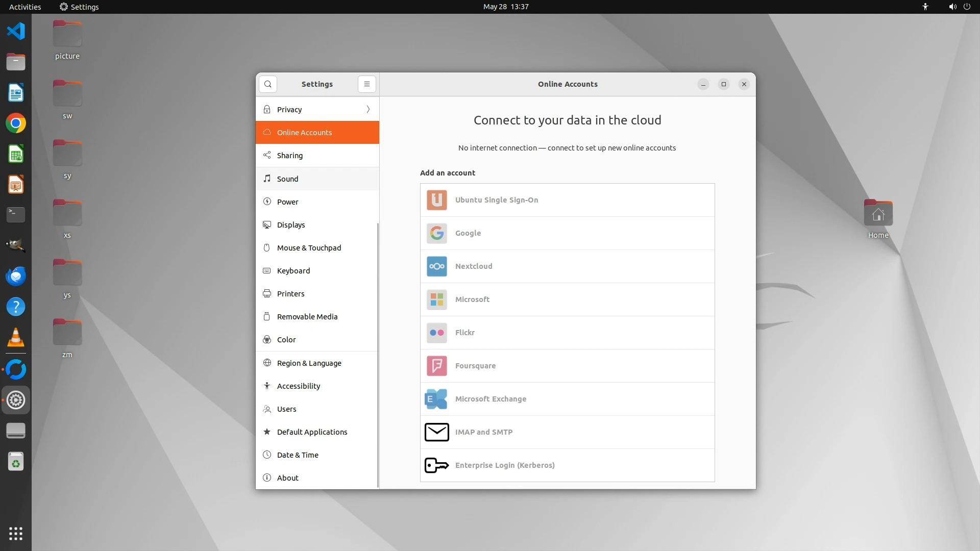Launch Thunderbird from the dock
Image resolution: width=980 pixels, height=551 pixels.
pos(16,276)
